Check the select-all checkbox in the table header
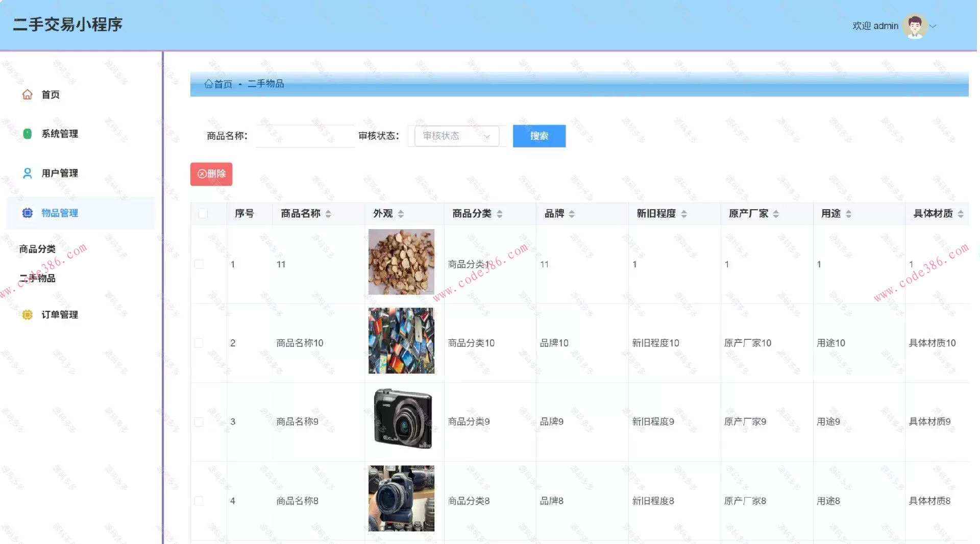Image resolution: width=980 pixels, height=544 pixels. [203, 213]
